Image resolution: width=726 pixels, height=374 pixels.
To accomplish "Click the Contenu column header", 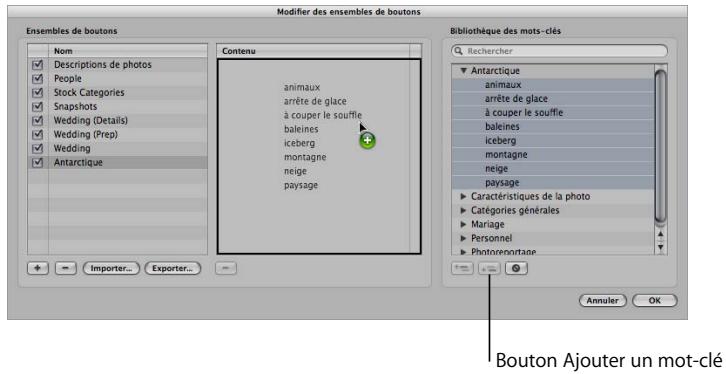I will pos(313,51).
